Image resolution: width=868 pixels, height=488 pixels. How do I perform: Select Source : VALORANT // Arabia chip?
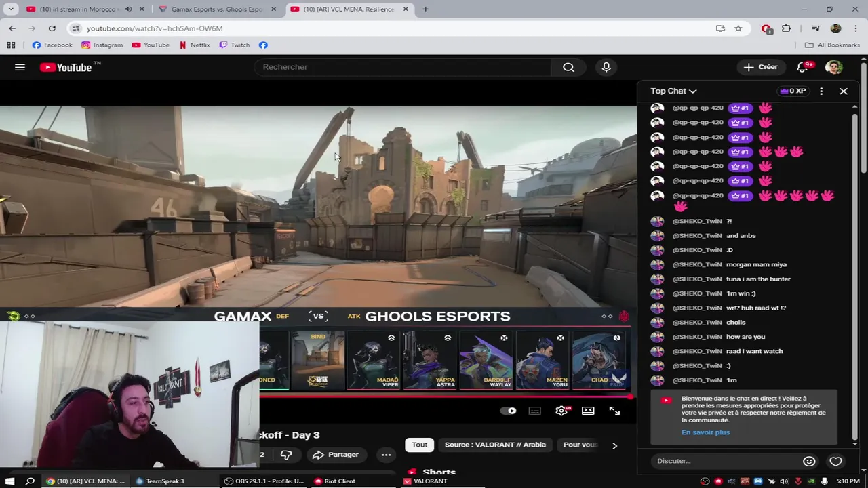(x=495, y=445)
